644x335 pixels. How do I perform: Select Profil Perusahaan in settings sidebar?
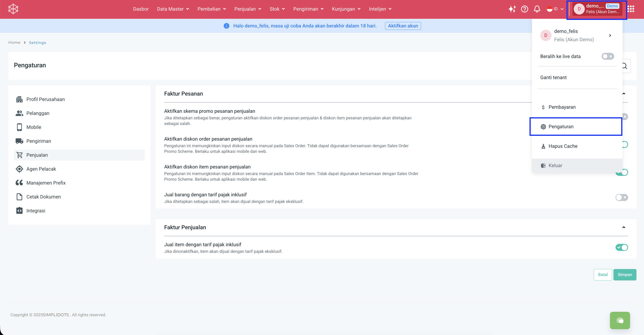pyautogui.click(x=45, y=99)
